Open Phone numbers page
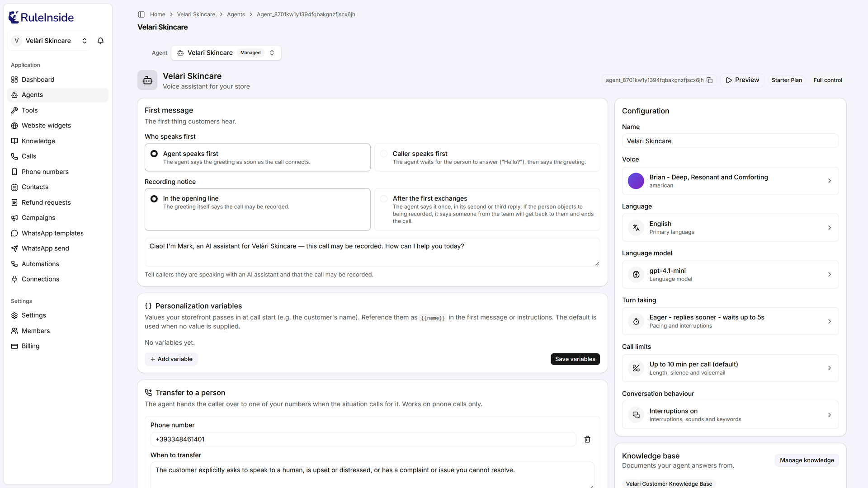868x488 pixels. pos(58,172)
